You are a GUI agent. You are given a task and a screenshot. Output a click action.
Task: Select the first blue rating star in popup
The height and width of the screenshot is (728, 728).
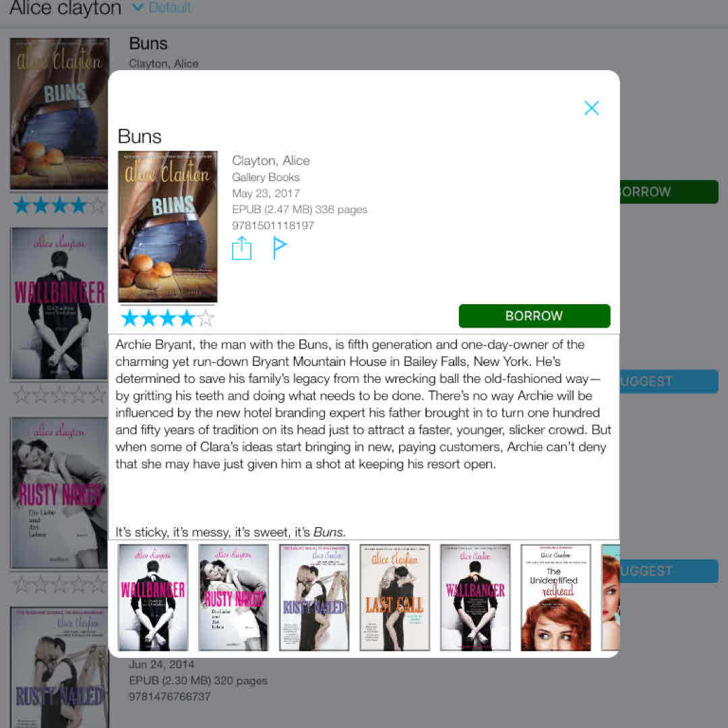tap(129, 318)
